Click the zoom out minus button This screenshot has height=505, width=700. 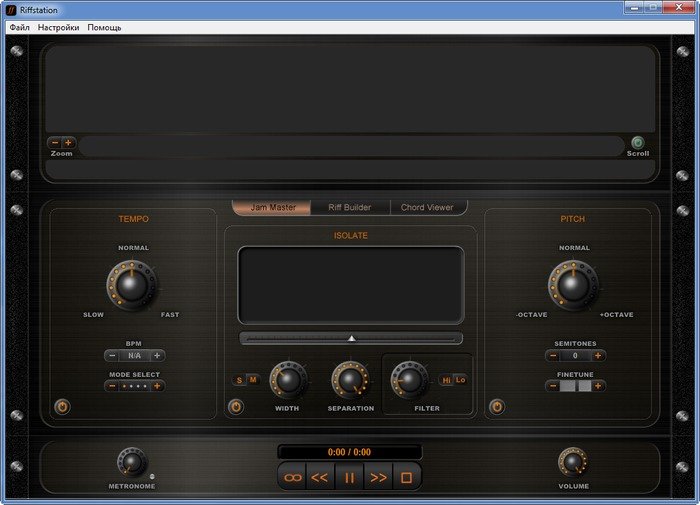pyautogui.click(x=55, y=143)
